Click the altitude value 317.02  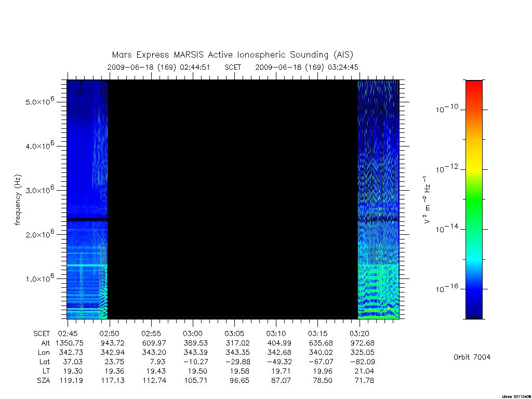tap(237, 343)
